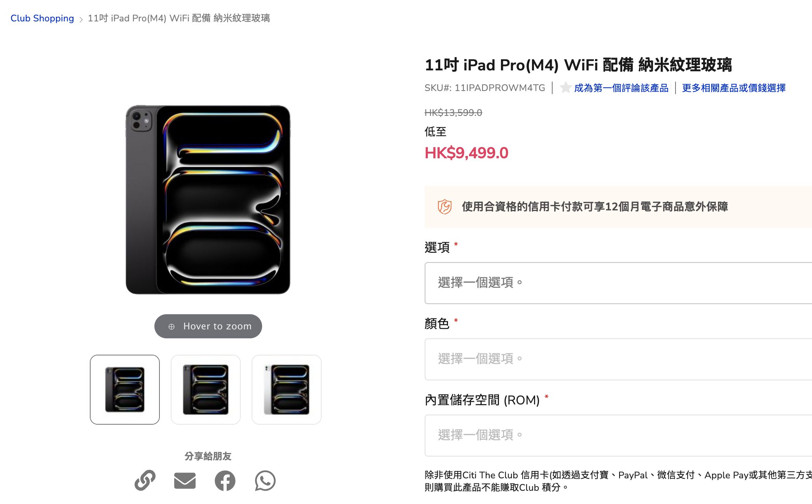The image size is (812, 504).
Task: Open the 顏色 color dropdown
Action: click(x=618, y=359)
